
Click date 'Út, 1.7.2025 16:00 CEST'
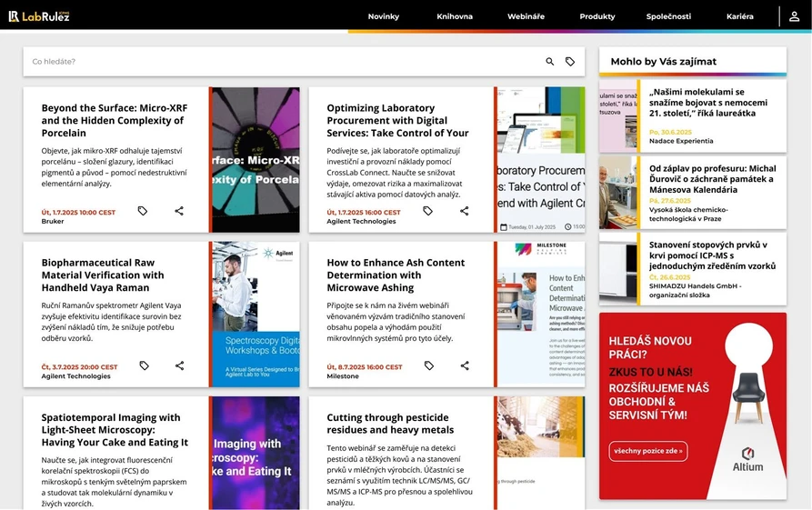(364, 213)
